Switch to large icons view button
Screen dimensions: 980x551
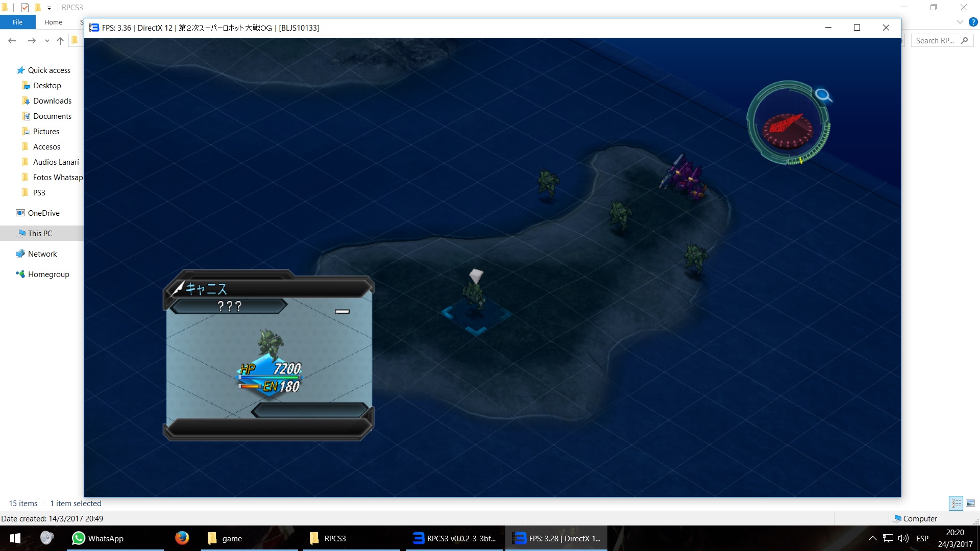pos(970,503)
